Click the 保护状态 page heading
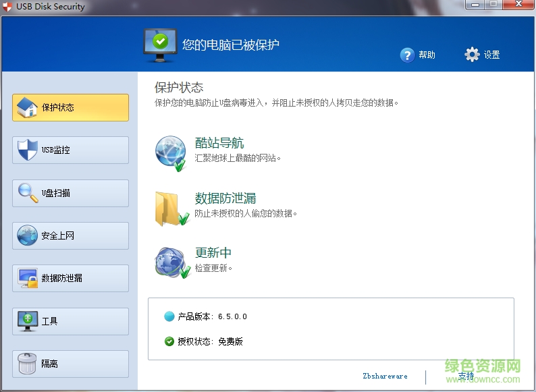The height and width of the screenshot is (392, 536). coord(179,88)
